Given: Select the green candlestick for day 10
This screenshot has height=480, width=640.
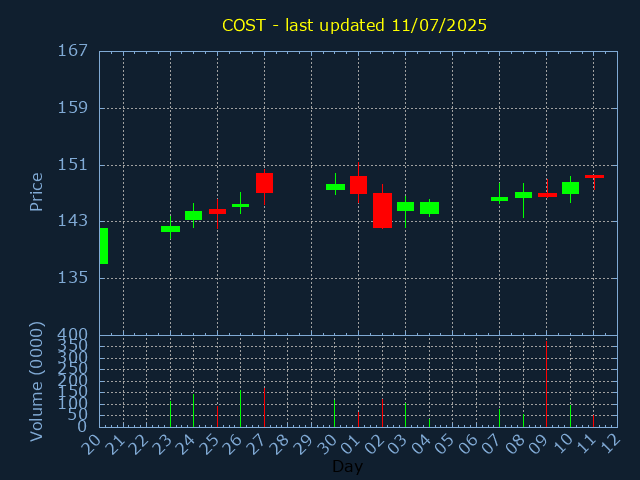Looking at the screenshot, I should (570, 188).
